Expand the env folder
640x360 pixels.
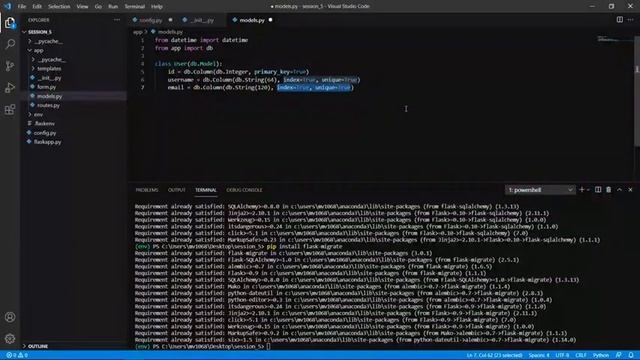pyautogui.click(x=38, y=114)
